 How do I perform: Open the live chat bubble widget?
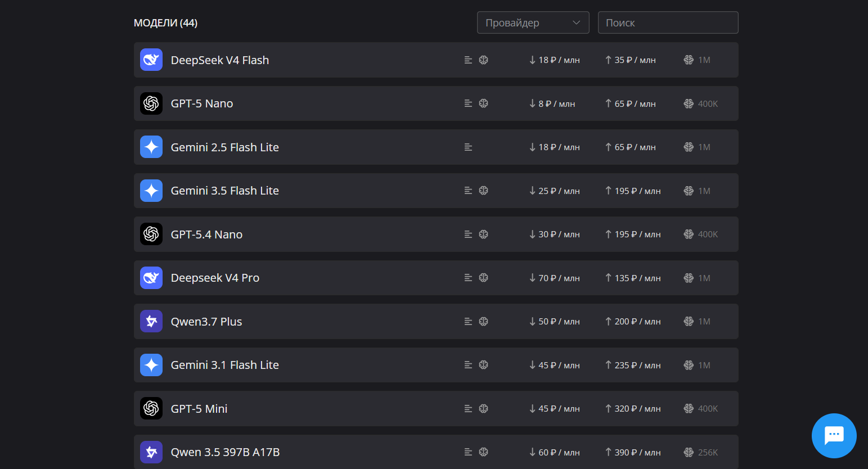(x=834, y=436)
